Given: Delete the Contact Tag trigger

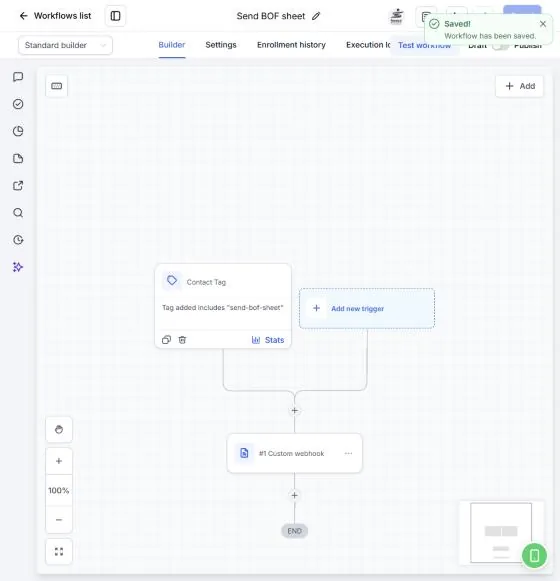Looking at the screenshot, I should [x=182, y=340].
